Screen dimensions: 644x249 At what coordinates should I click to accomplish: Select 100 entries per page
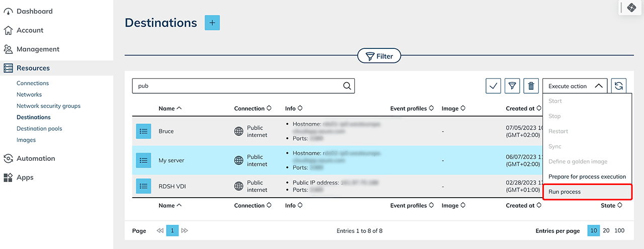619,230
